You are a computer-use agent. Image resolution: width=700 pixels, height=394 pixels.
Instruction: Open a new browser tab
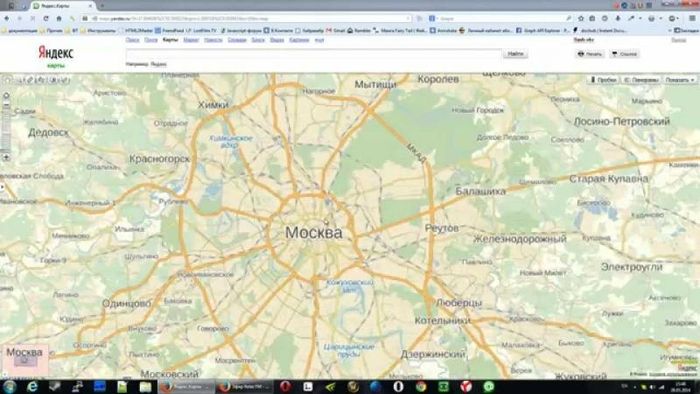102,6
